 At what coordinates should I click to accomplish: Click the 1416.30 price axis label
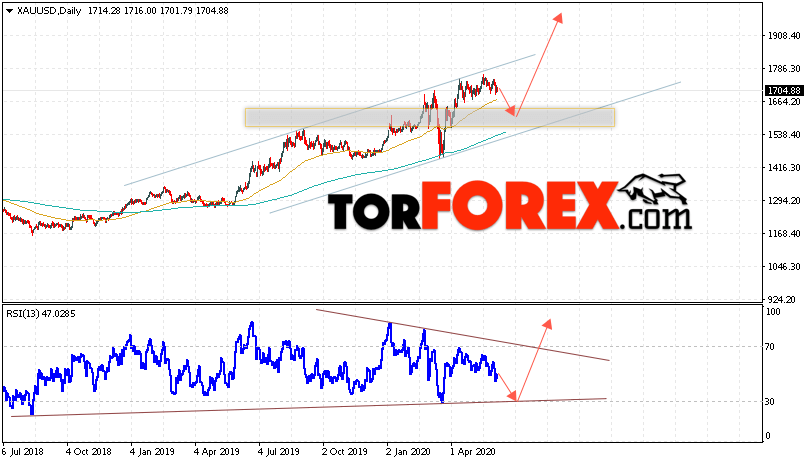point(784,168)
